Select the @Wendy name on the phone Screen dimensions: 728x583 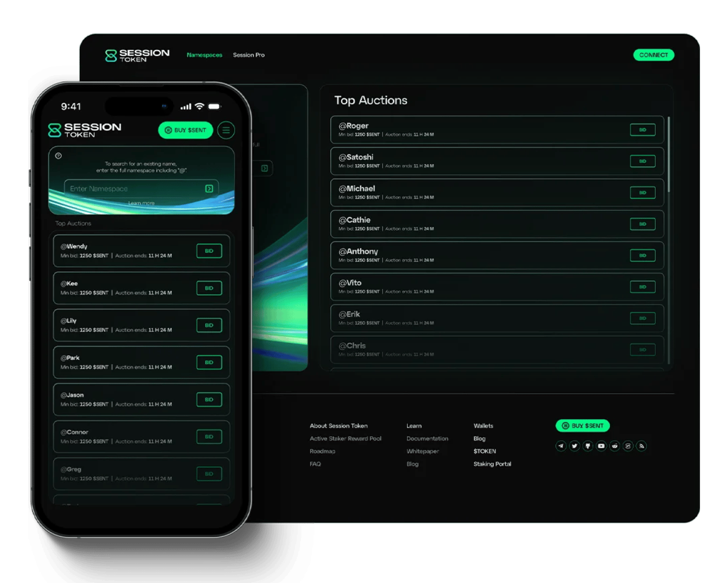(x=74, y=246)
